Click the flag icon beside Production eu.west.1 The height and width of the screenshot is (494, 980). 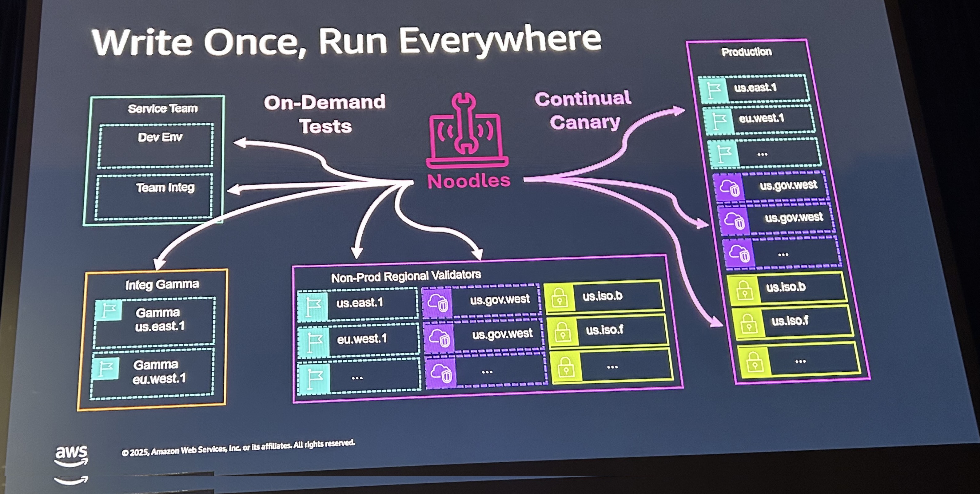tap(718, 121)
